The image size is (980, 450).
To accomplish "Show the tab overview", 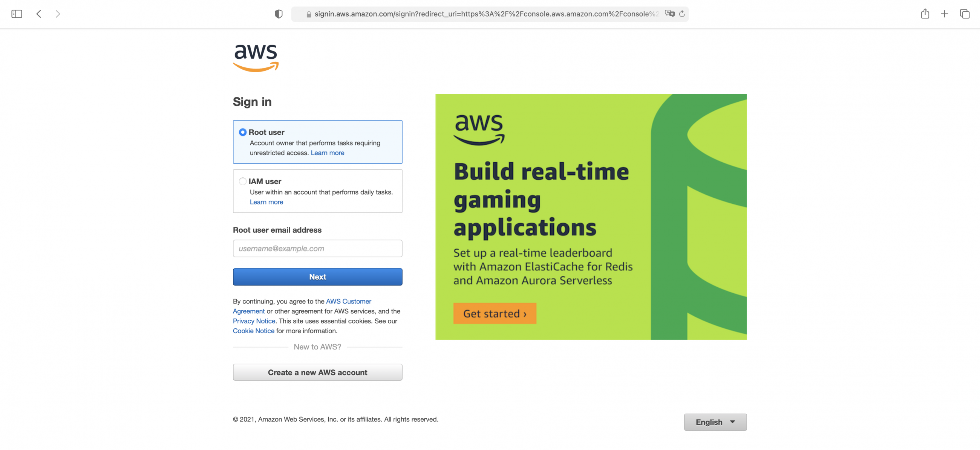I will [965, 14].
